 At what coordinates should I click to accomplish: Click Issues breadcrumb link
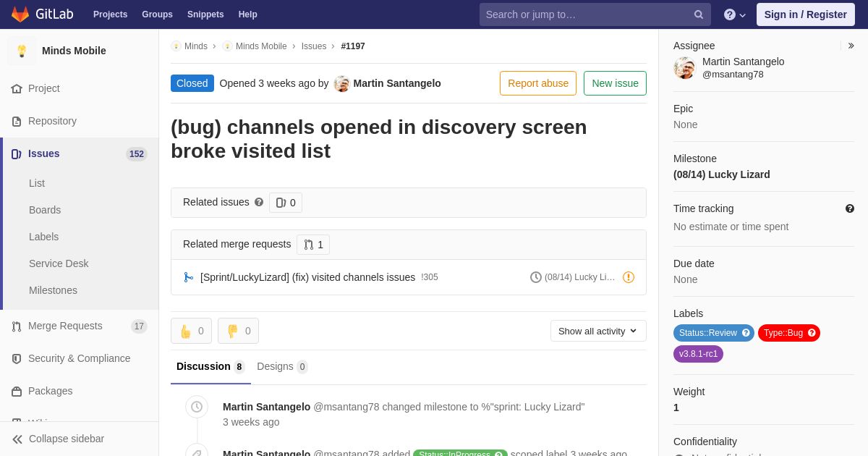314,46
